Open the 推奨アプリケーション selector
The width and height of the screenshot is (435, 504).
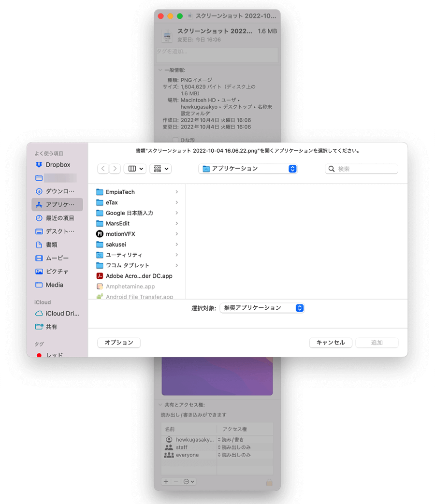click(x=262, y=308)
